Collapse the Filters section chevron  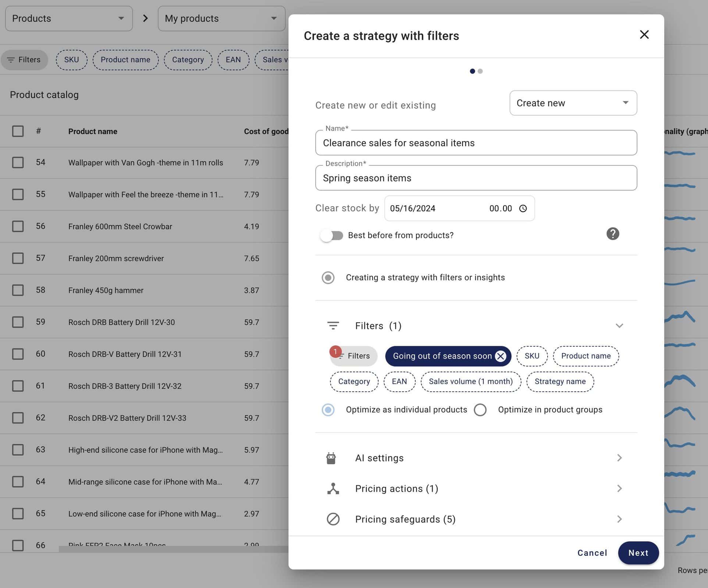pyautogui.click(x=619, y=326)
